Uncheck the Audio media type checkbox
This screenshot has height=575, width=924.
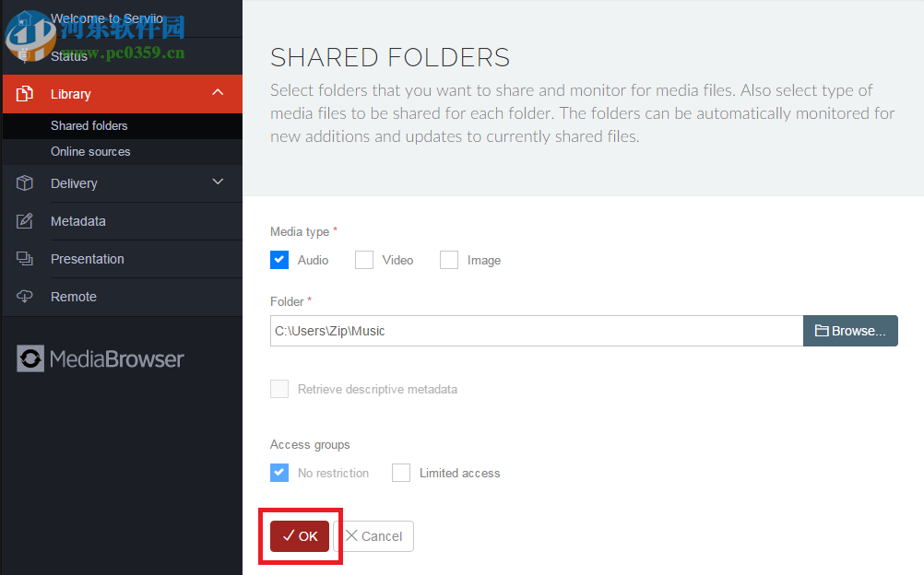pyautogui.click(x=279, y=260)
